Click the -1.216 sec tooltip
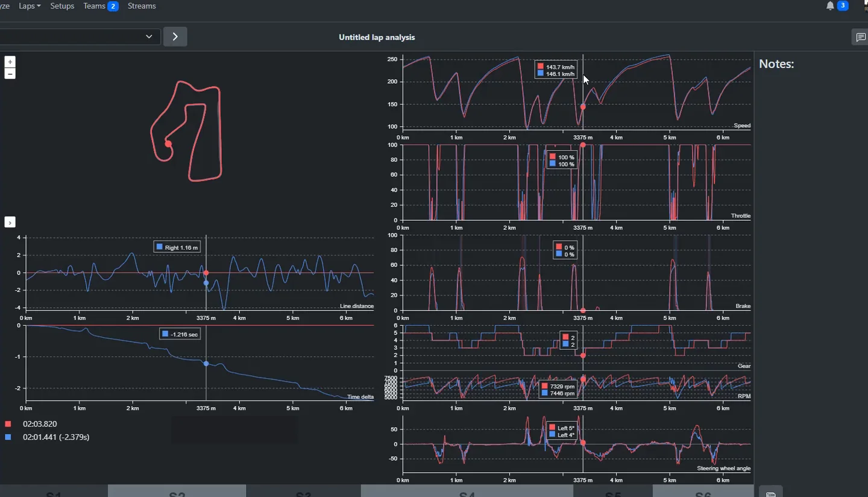The width and height of the screenshot is (868, 497). coord(180,334)
